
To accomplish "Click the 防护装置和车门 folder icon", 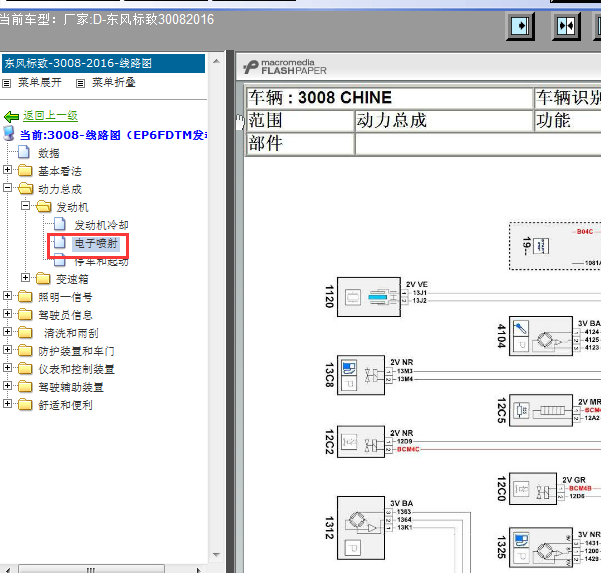I will [25, 350].
